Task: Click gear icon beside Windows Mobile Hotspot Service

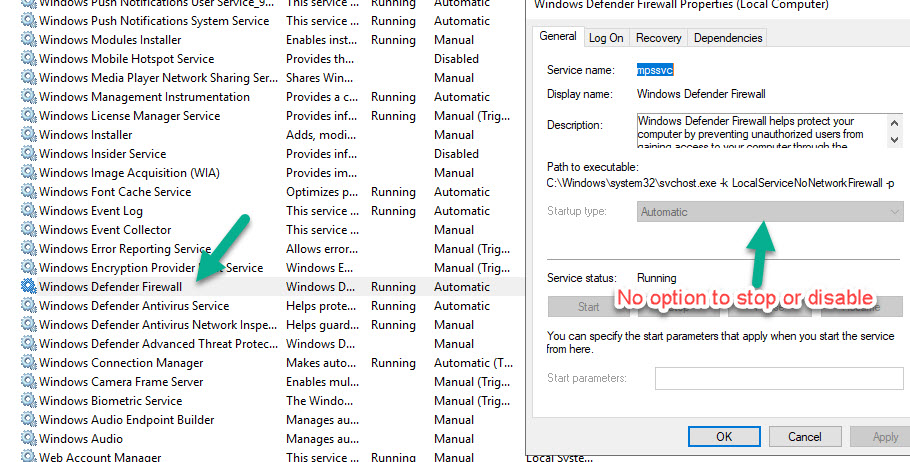Action: coord(28,59)
